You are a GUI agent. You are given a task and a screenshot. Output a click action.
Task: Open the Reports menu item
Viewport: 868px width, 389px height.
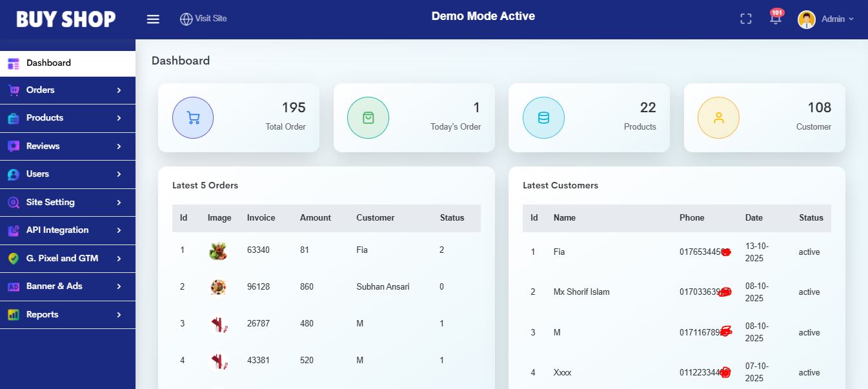tap(43, 315)
